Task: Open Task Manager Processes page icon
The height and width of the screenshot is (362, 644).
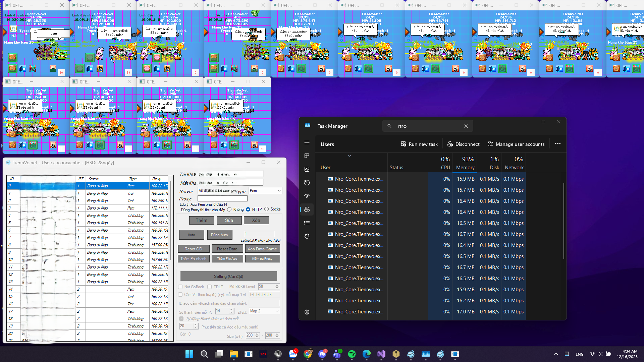Action: tap(307, 156)
